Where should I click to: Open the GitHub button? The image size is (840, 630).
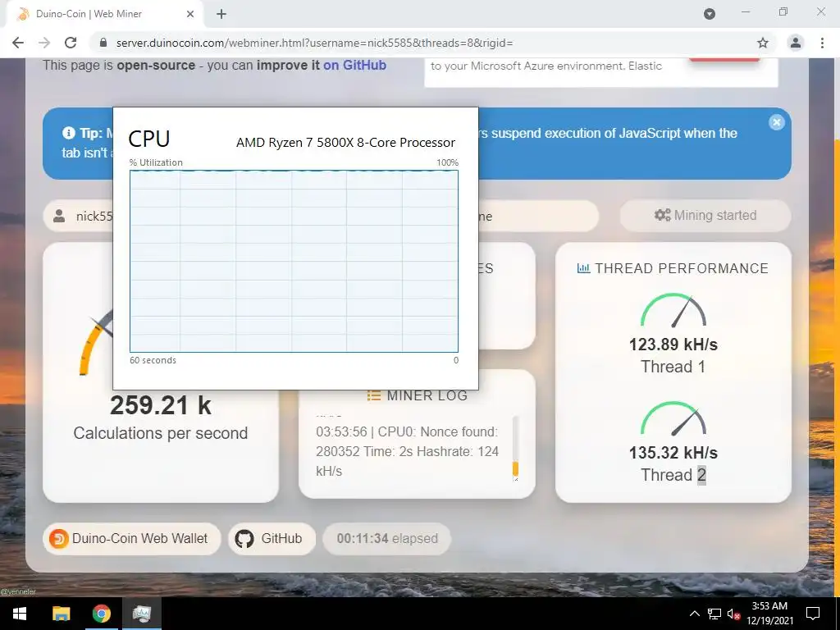tap(272, 538)
